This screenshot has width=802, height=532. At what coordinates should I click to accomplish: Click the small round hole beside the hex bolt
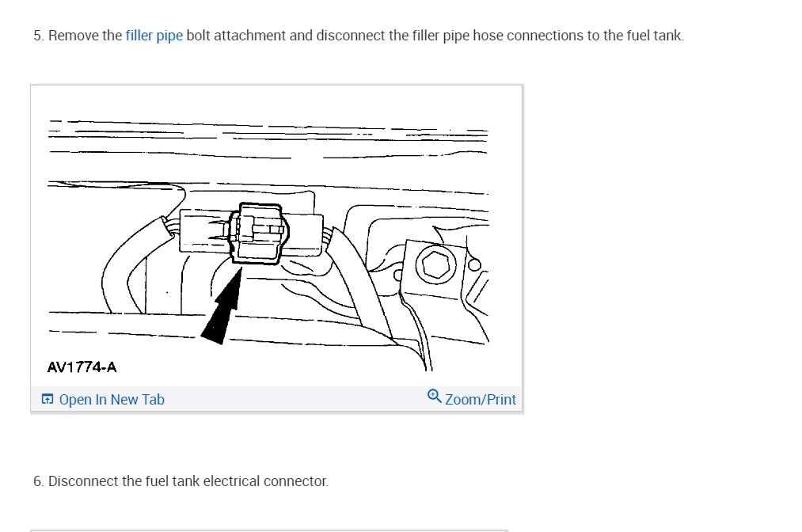click(474, 264)
